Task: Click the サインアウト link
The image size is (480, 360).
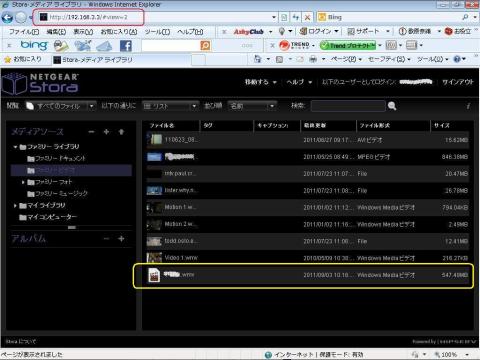Action: [458, 82]
